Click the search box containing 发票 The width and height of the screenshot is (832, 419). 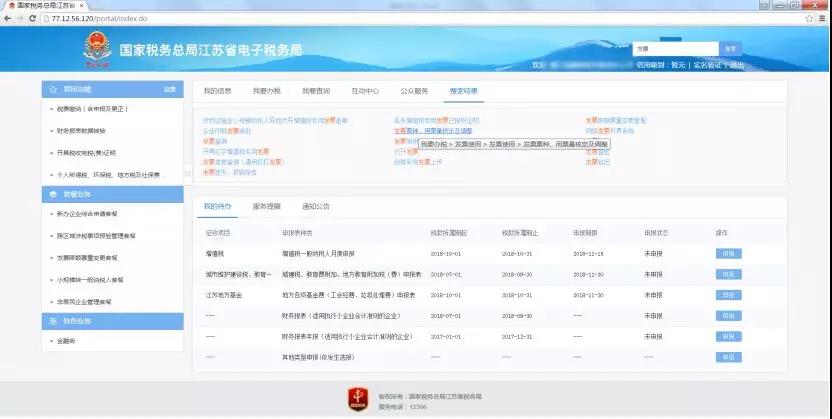click(674, 48)
